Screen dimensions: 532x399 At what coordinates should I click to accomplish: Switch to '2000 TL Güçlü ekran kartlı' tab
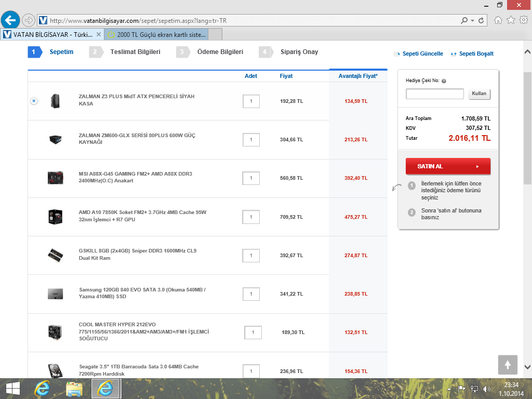(156, 35)
